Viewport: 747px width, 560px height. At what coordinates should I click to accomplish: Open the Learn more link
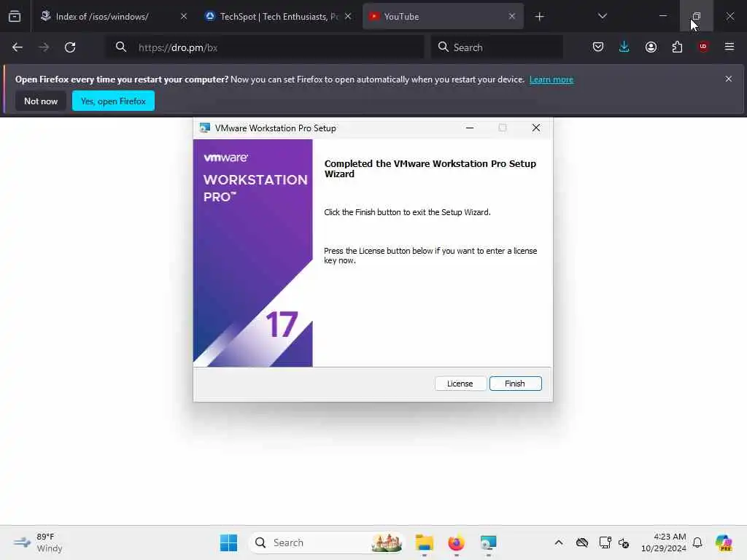(551, 79)
